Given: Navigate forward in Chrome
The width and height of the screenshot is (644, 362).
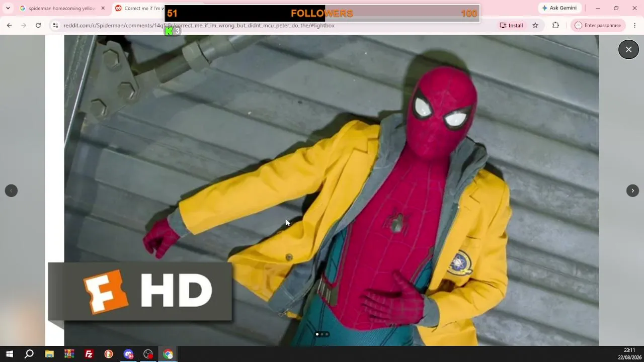Looking at the screenshot, I should click(x=24, y=25).
